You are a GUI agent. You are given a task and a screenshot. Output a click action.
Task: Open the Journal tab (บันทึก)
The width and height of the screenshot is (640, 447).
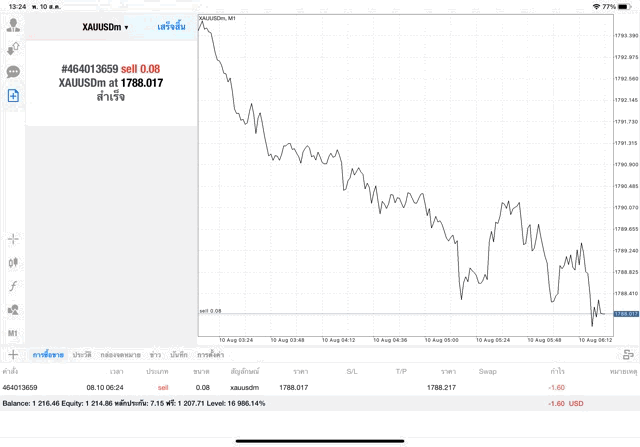tap(179, 355)
